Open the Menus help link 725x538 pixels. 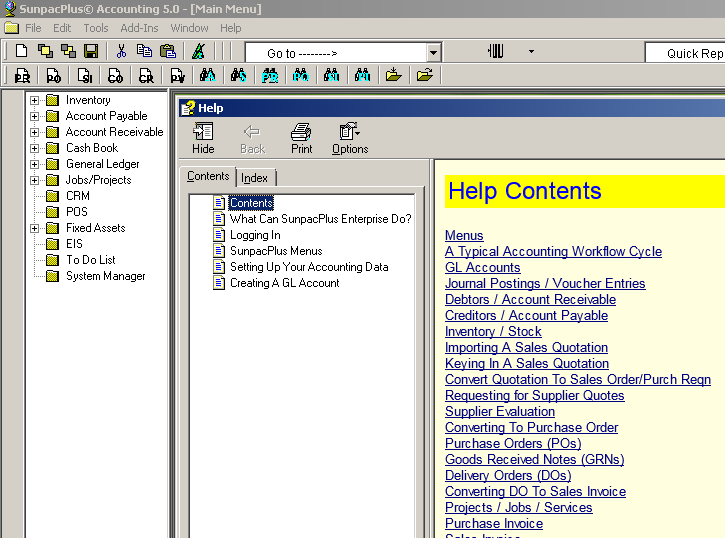coord(464,236)
